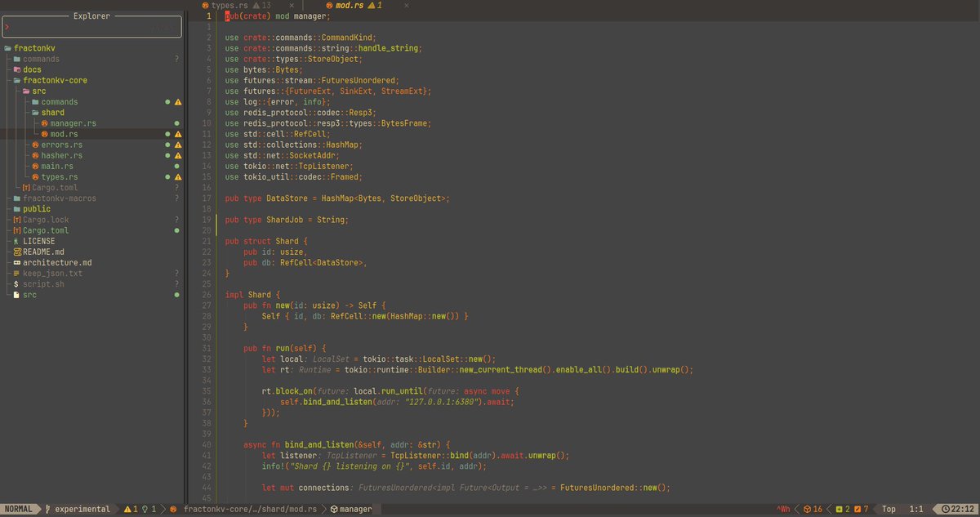
Task: Open script.sh from the Explorer
Action: pyautogui.click(x=43, y=284)
